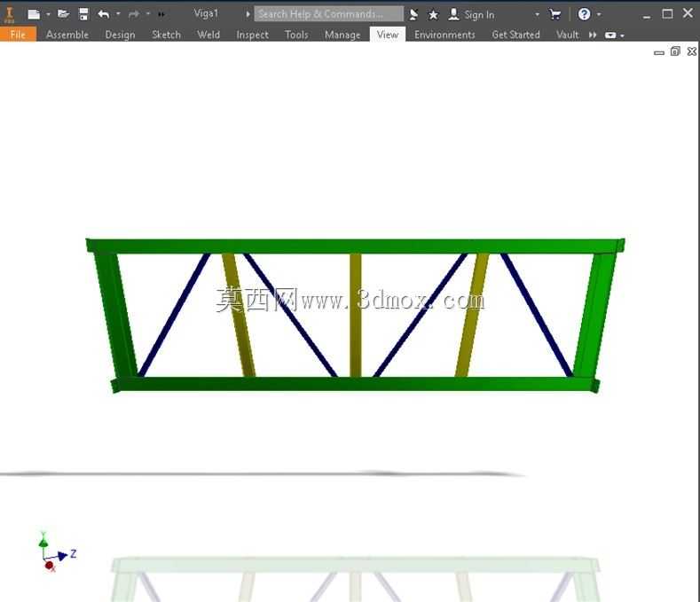The height and width of the screenshot is (602, 700).
Task: Click the Favorites star icon
Action: pyautogui.click(x=433, y=15)
